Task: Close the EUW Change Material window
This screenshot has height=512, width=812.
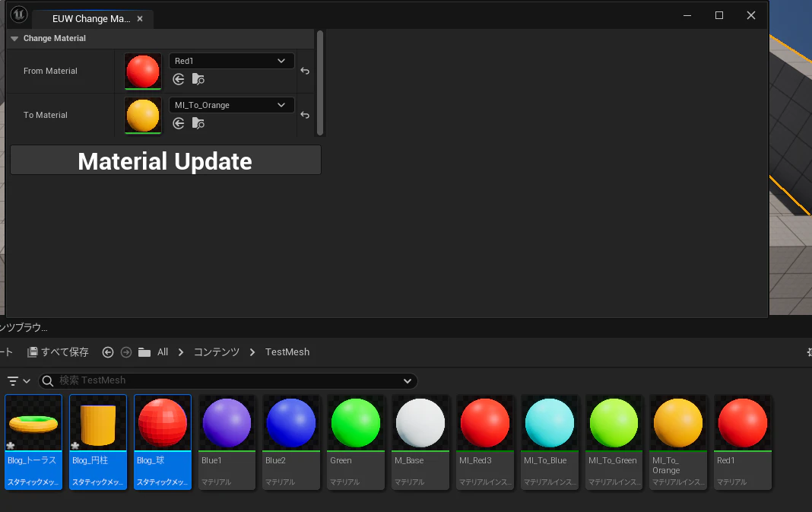Action: tap(751, 15)
